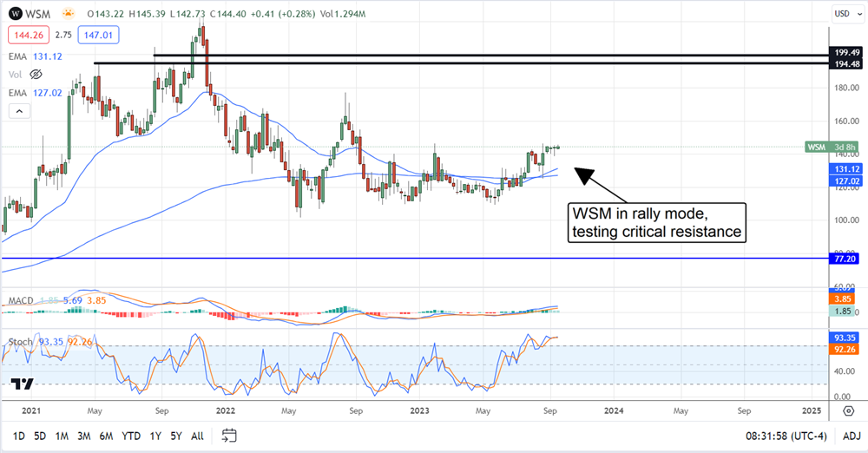Click the 127.02 EMA price axis label

845,181
